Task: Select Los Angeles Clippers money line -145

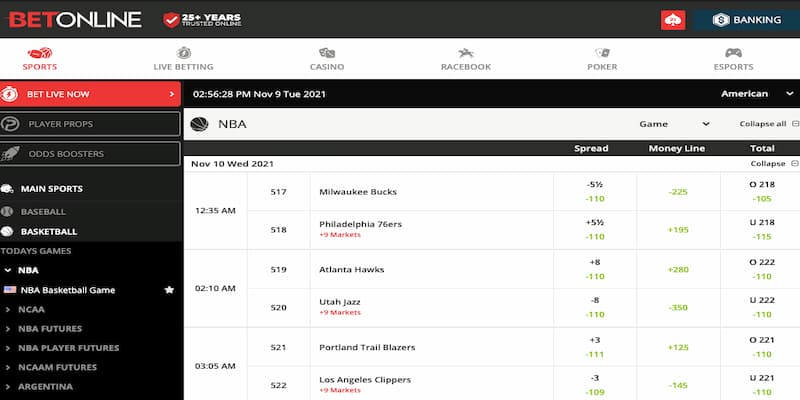Action: 678,385
